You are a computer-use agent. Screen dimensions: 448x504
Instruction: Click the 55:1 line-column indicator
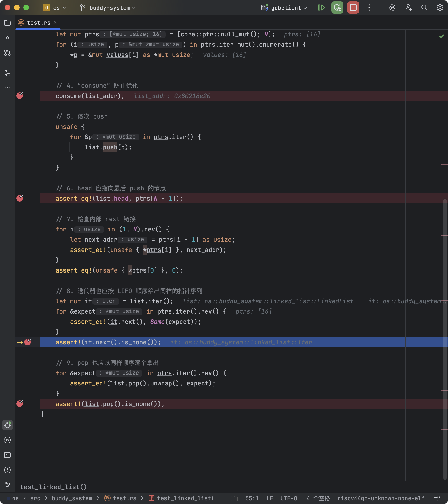[x=252, y=498]
